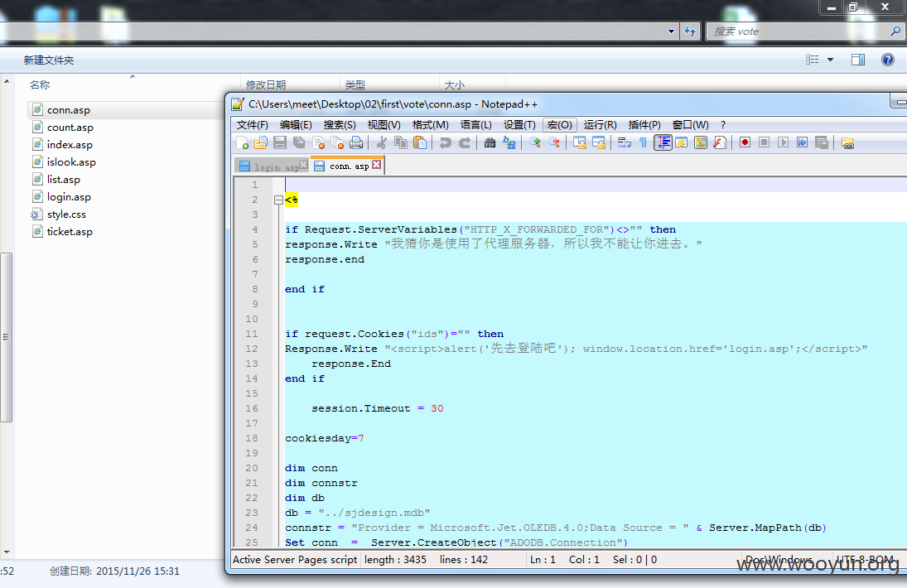This screenshot has height=588, width=907.
Task: Stop macro recording
Action: pos(765,142)
